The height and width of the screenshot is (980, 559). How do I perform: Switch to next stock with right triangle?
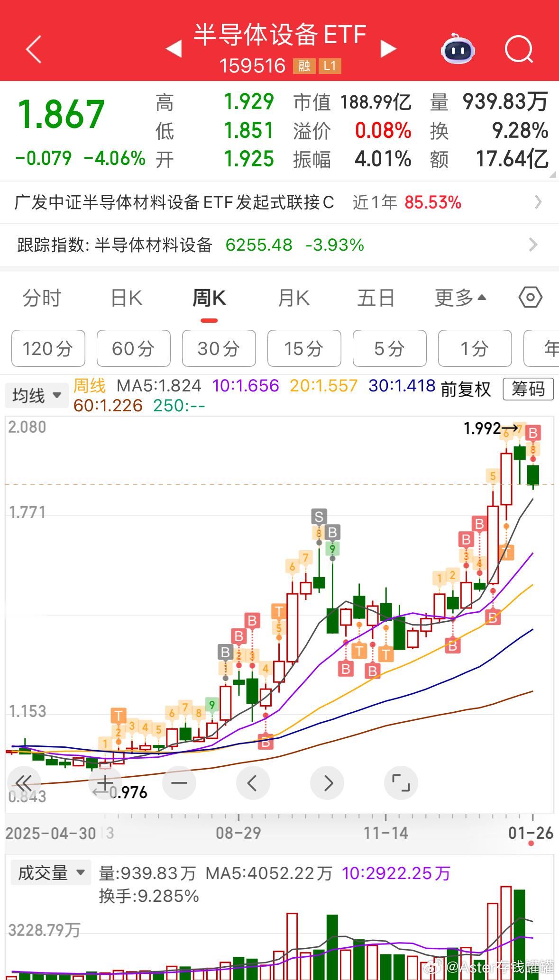pos(388,48)
